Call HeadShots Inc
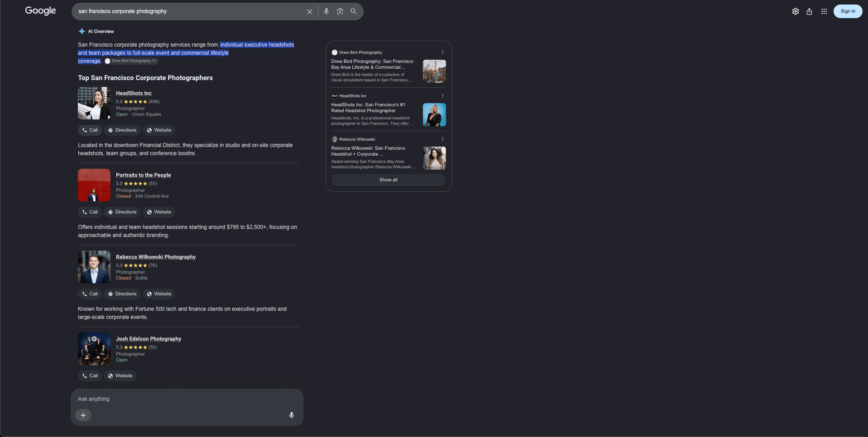 click(90, 130)
